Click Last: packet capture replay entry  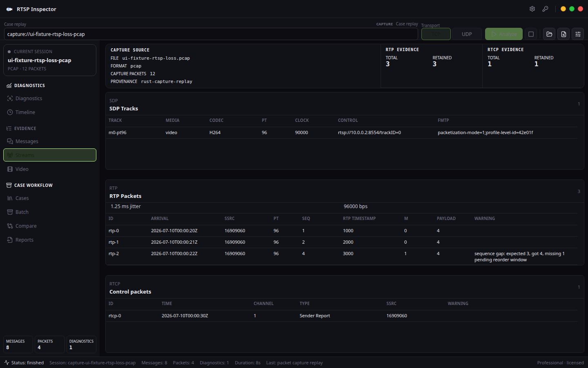tap(294, 363)
